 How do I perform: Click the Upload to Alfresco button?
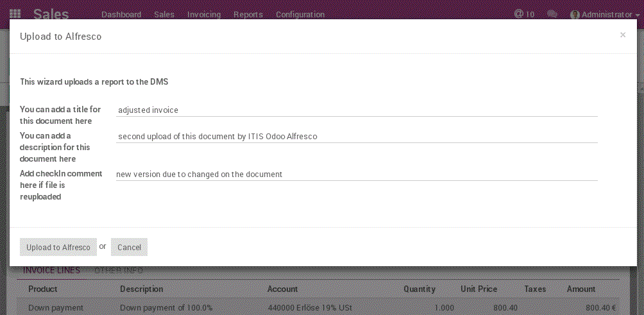pos(58,247)
